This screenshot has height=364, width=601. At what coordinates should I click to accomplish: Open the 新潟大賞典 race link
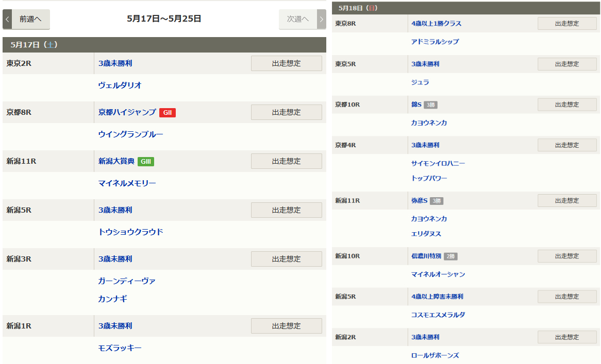tap(116, 161)
